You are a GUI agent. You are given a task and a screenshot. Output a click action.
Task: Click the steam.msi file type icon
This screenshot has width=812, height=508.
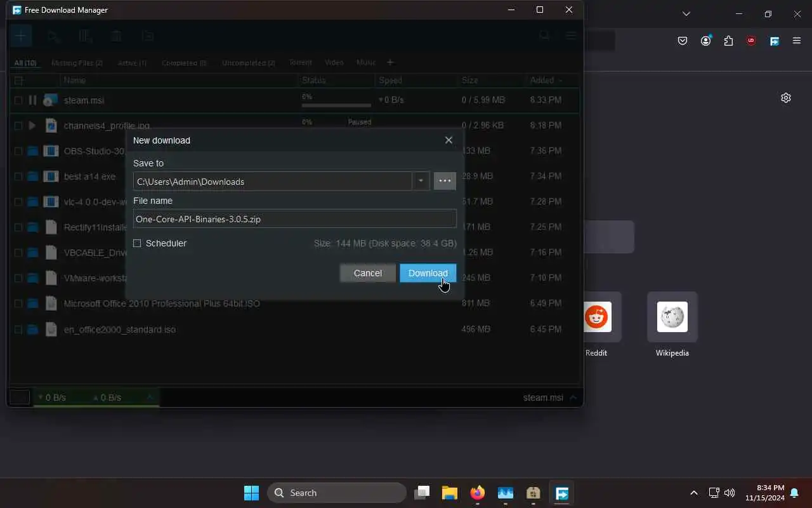(x=51, y=100)
